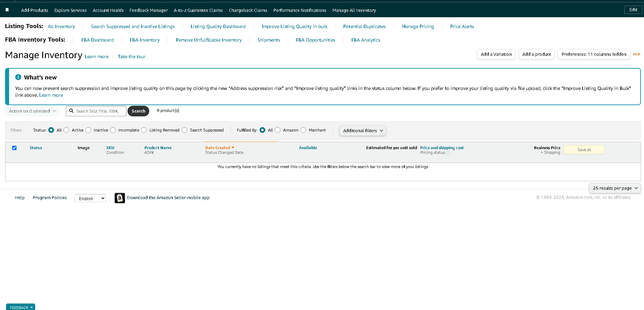
Task: Open FBA Opportunities link
Action: pyautogui.click(x=316, y=40)
